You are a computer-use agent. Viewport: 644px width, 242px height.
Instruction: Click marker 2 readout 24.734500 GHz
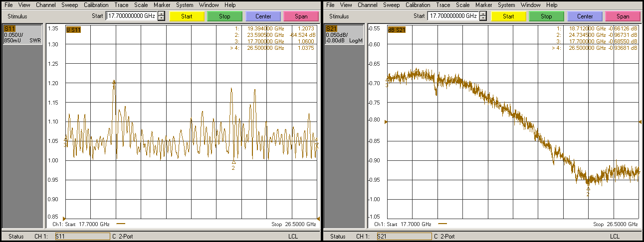pyautogui.click(x=587, y=35)
